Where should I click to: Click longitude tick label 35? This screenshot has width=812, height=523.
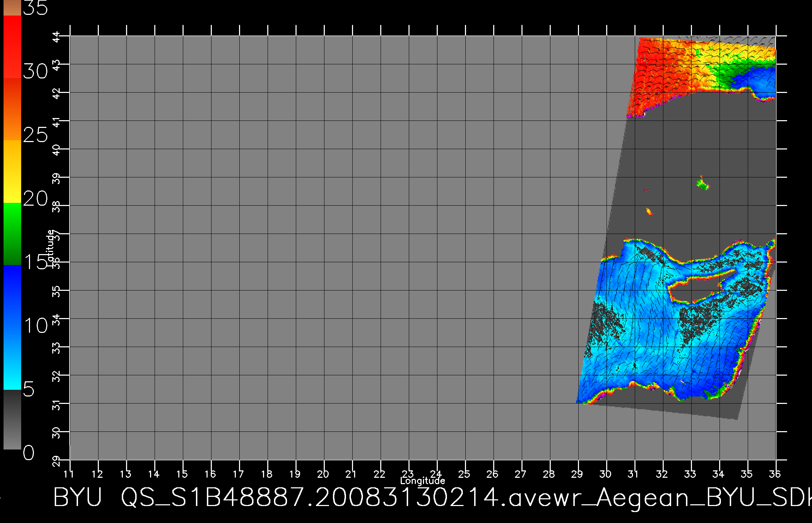point(747,474)
